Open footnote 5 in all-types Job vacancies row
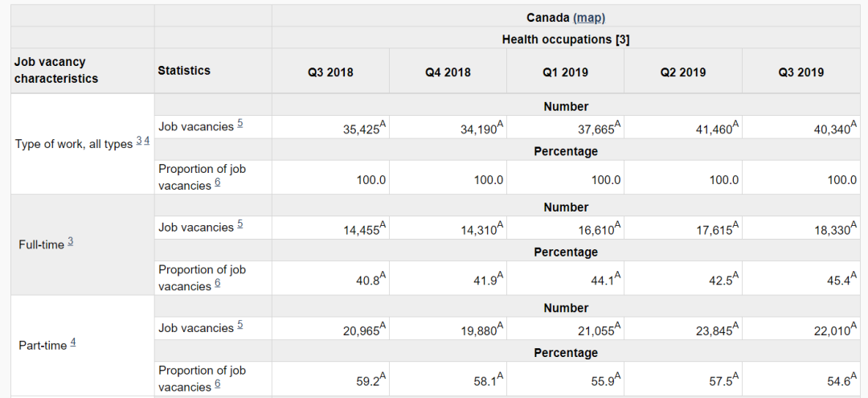Viewport: 868px width, 398px height. pyautogui.click(x=240, y=124)
